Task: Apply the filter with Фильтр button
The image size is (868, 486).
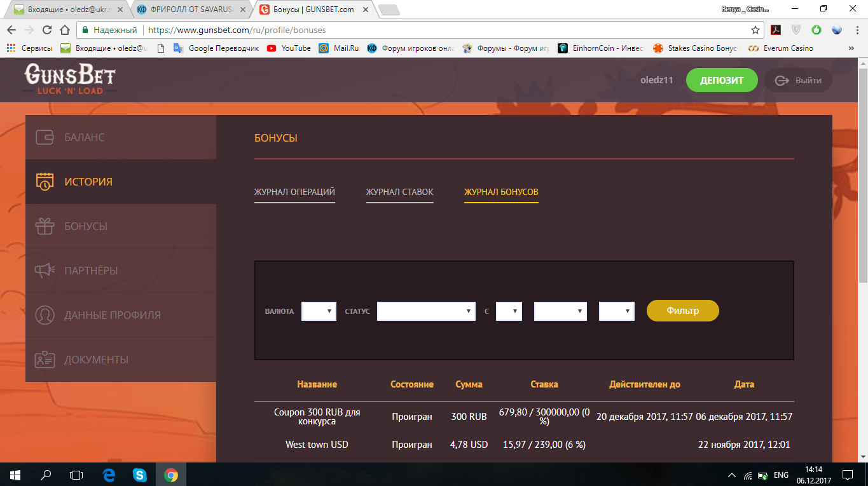Action: (683, 311)
